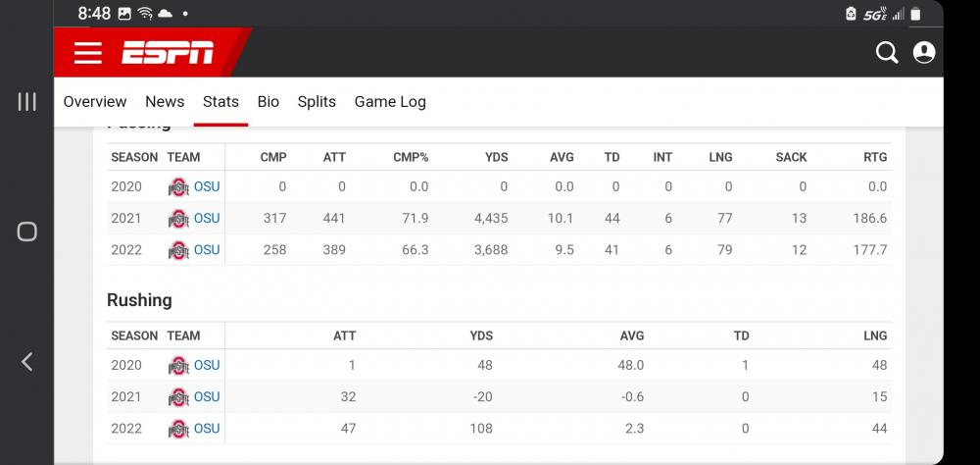Click OSU logo in 2021 passing row
Image resolution: width=980 pixels, height=465 pixels.
[x=178, y=219]
